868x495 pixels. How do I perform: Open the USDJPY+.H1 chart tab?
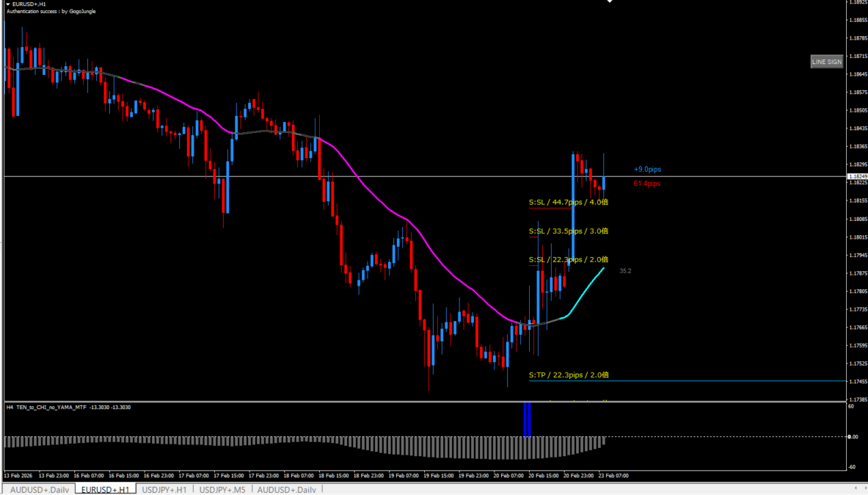click(x=164, y=489)
